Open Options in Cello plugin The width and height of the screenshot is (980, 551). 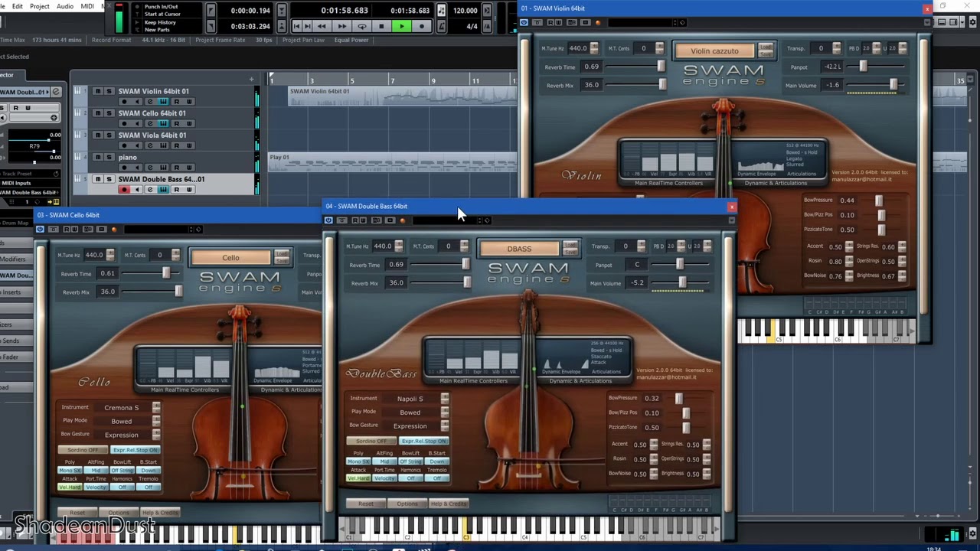point(119,513)
